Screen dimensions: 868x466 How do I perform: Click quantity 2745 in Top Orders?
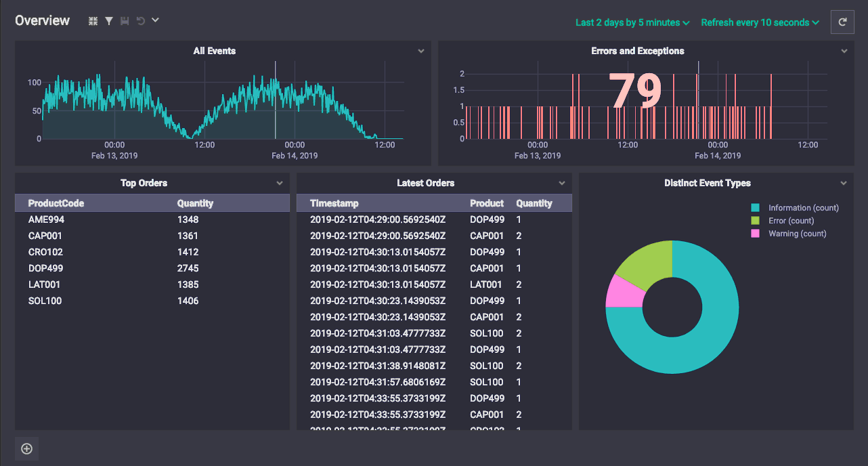click(188, 268)
